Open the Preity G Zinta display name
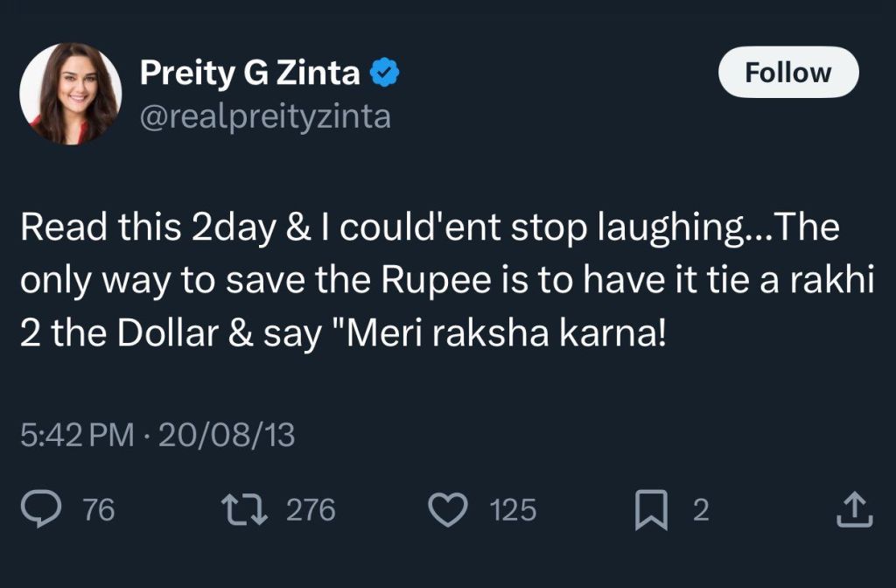The height and width of the screenshot is (588, 896). point(250,74)
